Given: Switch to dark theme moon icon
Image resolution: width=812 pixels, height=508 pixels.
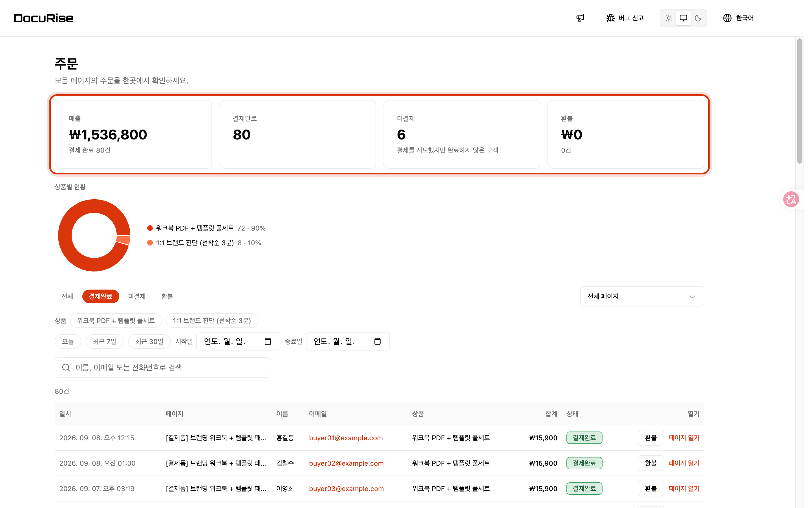Looking at the screenshot, I should coord(698,18).
